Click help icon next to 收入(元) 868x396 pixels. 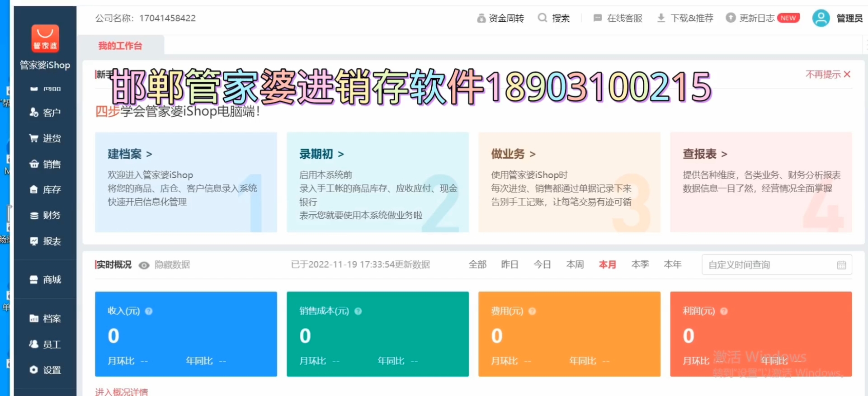[x=149, y=311]
